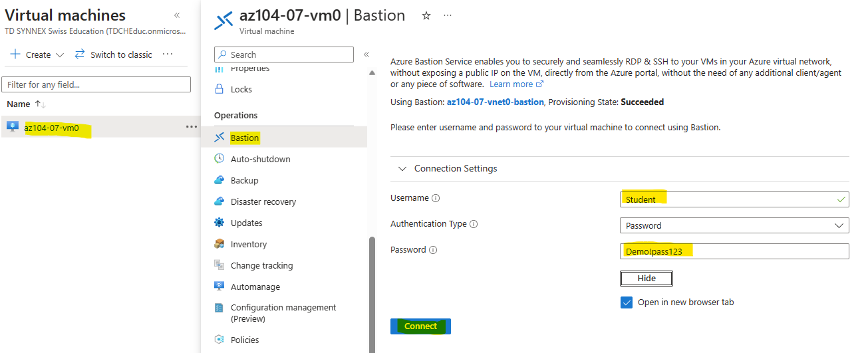Viewport: 868px width, 353px height.
Task: Click the resource menu scroll-up arrow
Action: [x=372, y=72]
